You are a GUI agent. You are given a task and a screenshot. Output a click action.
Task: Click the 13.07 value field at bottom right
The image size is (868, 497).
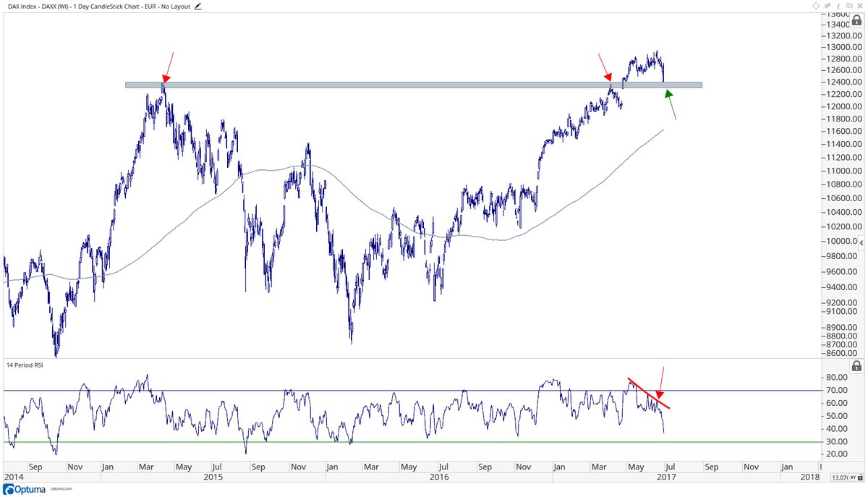(839, 477)
